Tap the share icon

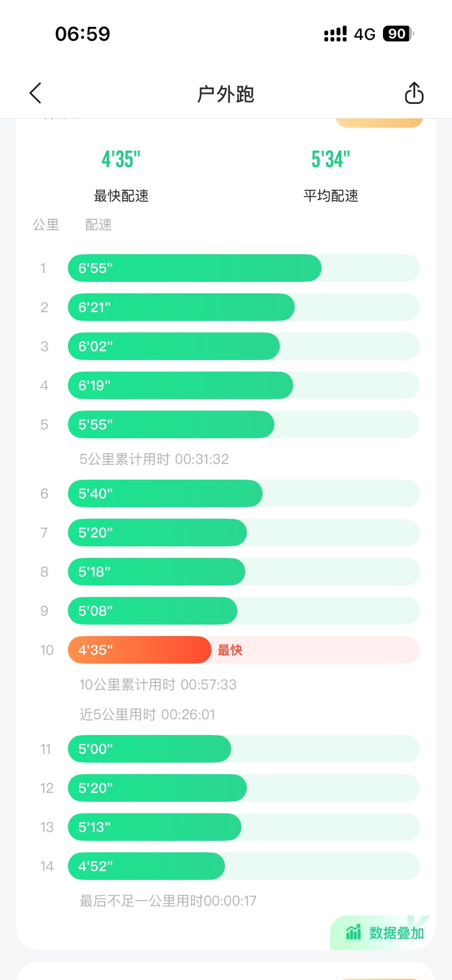click(414, 93)
